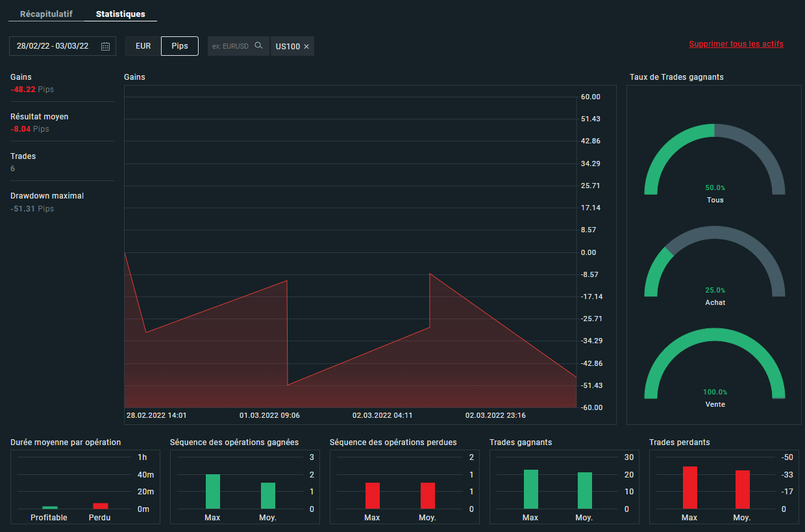Click the 01.03.2022 09:06 timeline label
The width and height of the screenshot is (805, 532).
pyautogui.click(x=269, y=415)
